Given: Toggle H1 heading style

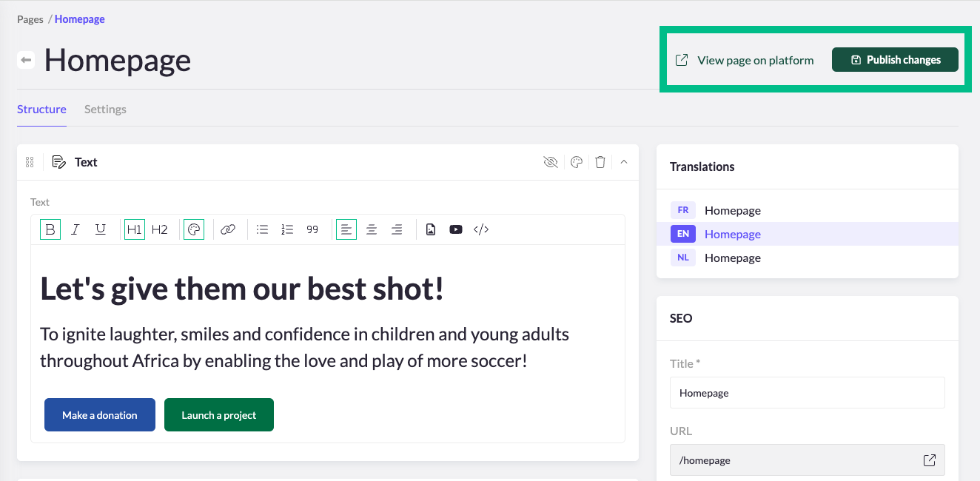Looking at the screenshot, I should 135,229.
